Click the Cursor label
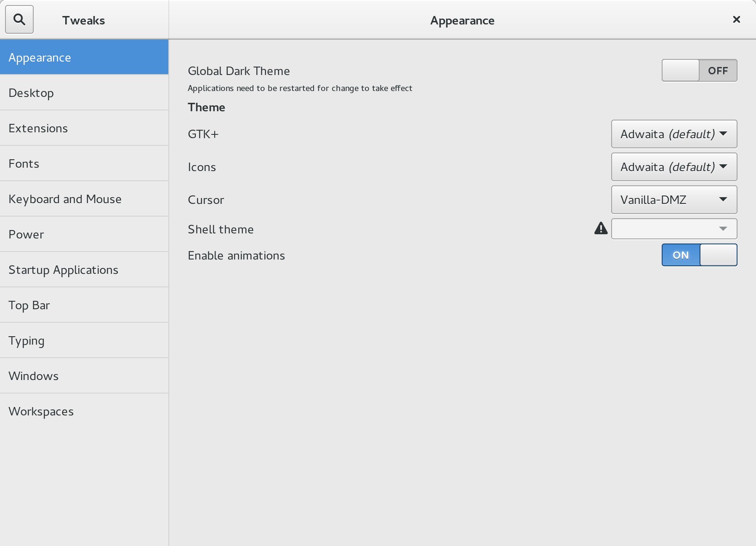The height and width of the screenshot is (546, 756). (x=206, y=200)
